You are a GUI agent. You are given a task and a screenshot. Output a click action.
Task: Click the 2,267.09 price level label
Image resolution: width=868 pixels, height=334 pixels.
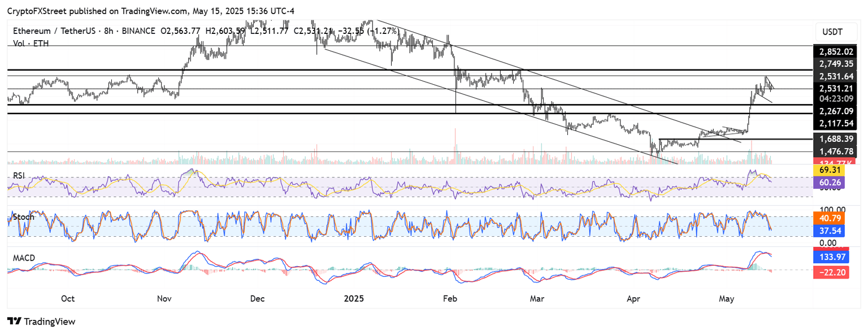[835, 111]
